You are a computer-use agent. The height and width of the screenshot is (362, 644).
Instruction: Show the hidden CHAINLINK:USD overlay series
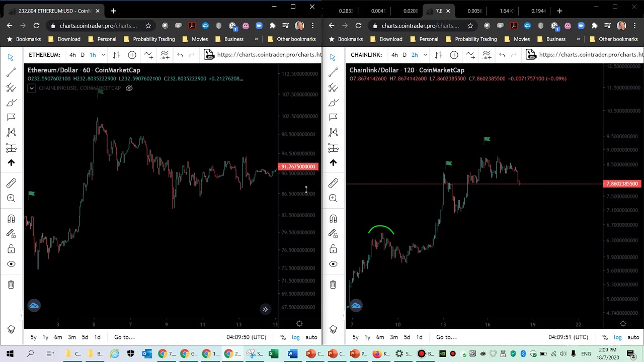[129, 88]
